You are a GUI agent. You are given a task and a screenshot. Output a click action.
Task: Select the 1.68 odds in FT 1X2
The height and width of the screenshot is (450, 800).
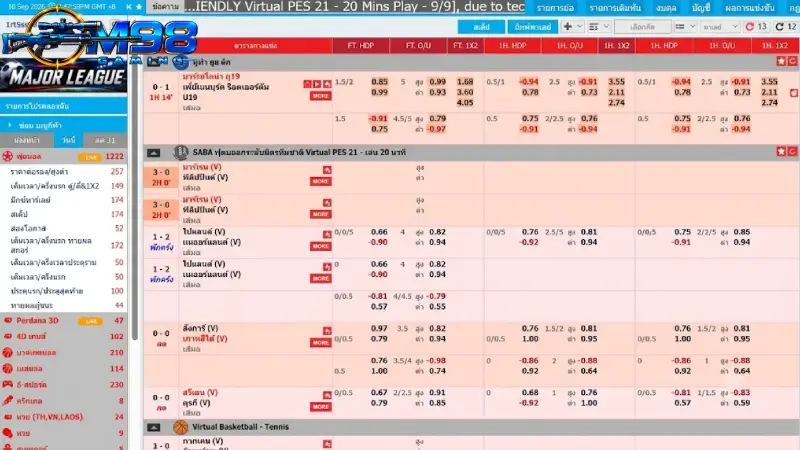465,82
